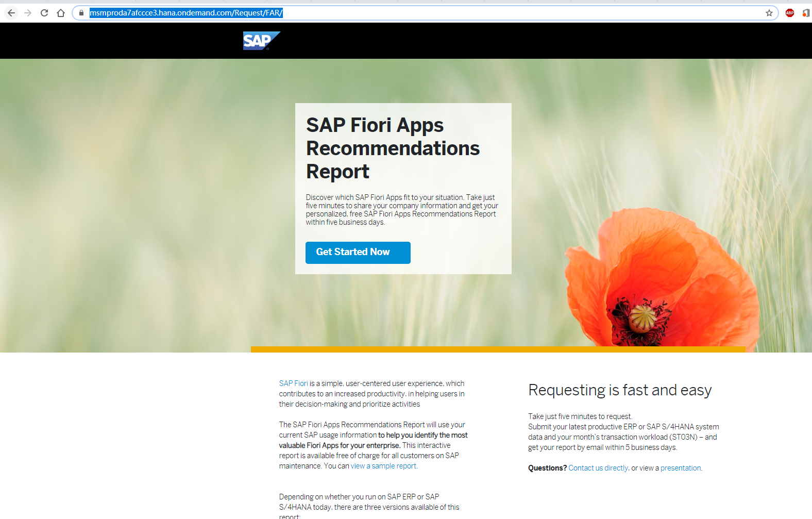Click the Questions? label
Viewport: 812px width, 519px height.
[547, 468]
